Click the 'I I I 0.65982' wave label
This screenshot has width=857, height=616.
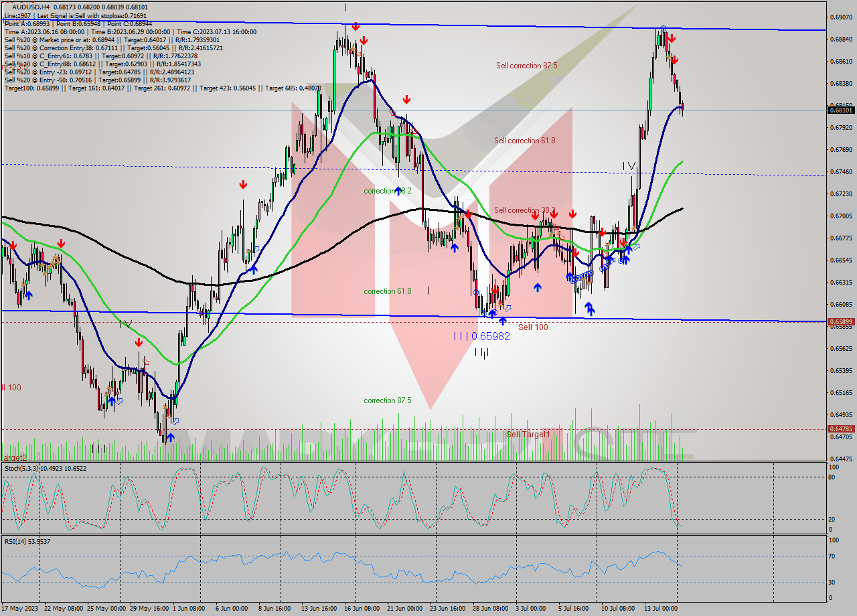[482, 336]
